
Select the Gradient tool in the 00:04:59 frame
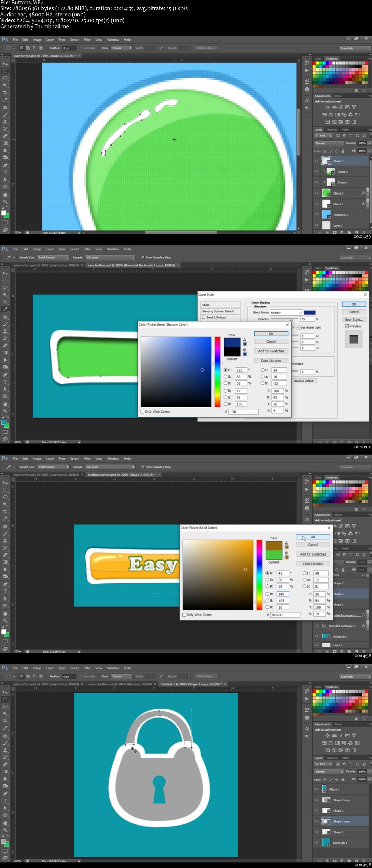(x=5, y=143)
